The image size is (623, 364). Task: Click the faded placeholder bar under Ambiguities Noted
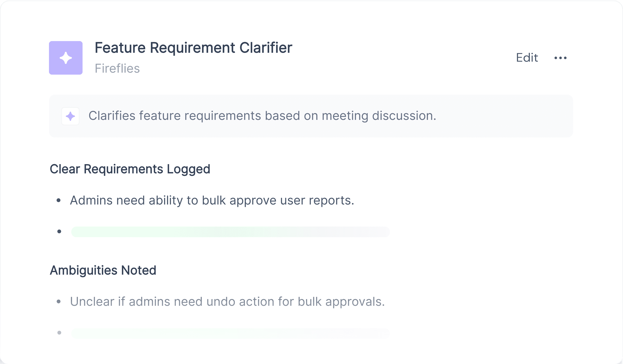tap(230, 333)
